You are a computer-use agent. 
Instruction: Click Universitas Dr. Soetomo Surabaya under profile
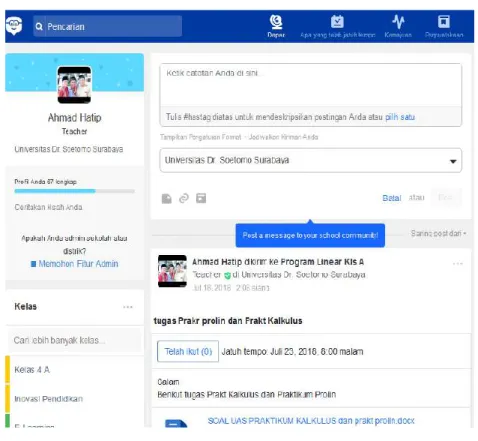[69, 149]
